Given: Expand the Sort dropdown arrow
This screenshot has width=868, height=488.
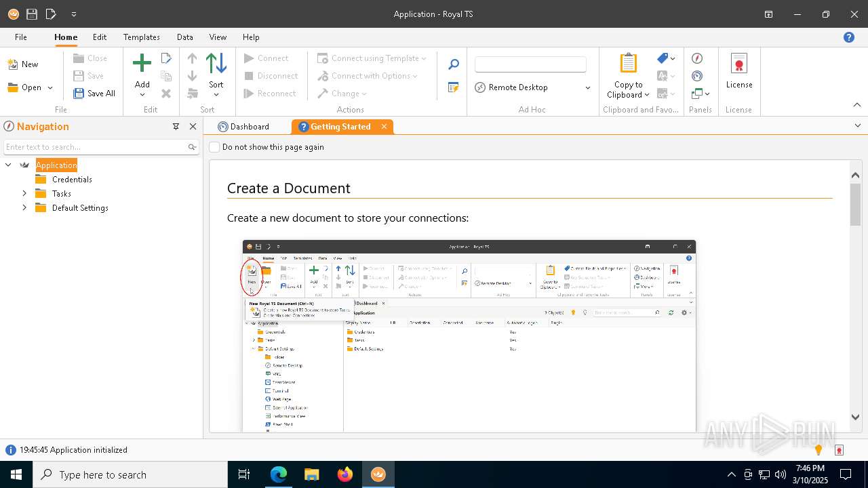Looking at the screenshot, I should pos(216,95).
